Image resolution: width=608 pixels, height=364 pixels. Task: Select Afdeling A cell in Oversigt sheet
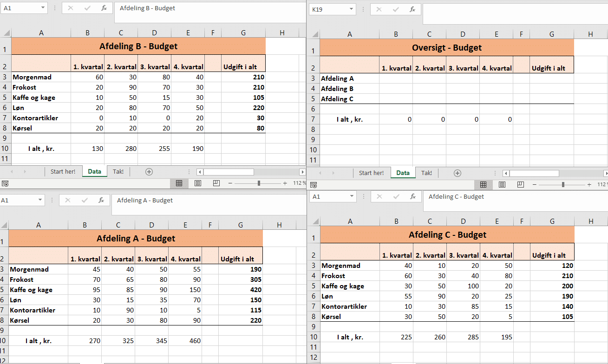click(349, 78)
